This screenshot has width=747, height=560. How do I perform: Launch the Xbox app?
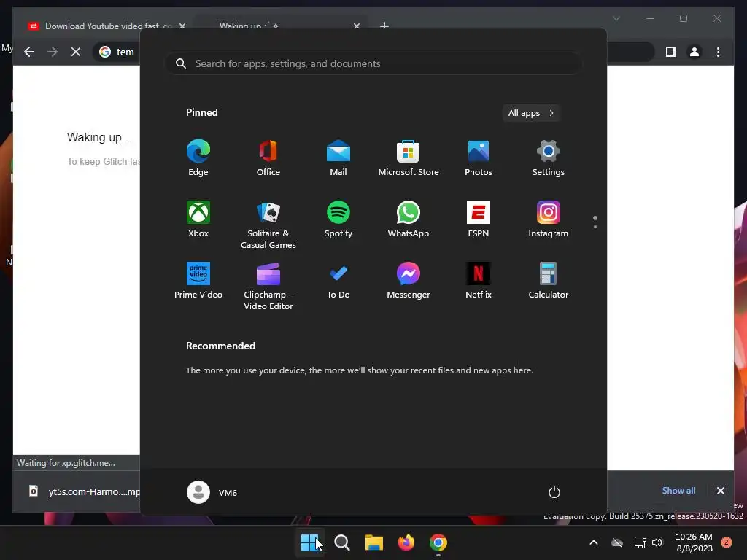(x=198, y=219)
